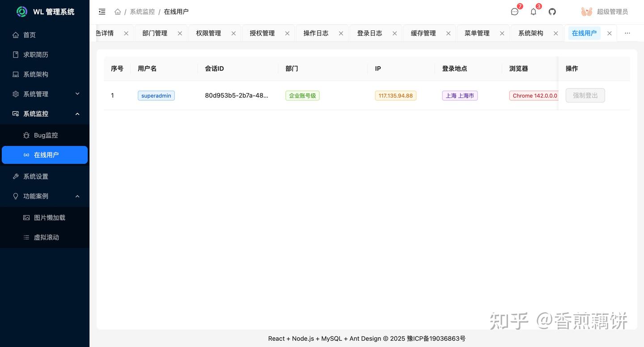Close the 系统架构 tab
Image resolution: width=644 pixels, height=347 pixels.
coord(555,33)
